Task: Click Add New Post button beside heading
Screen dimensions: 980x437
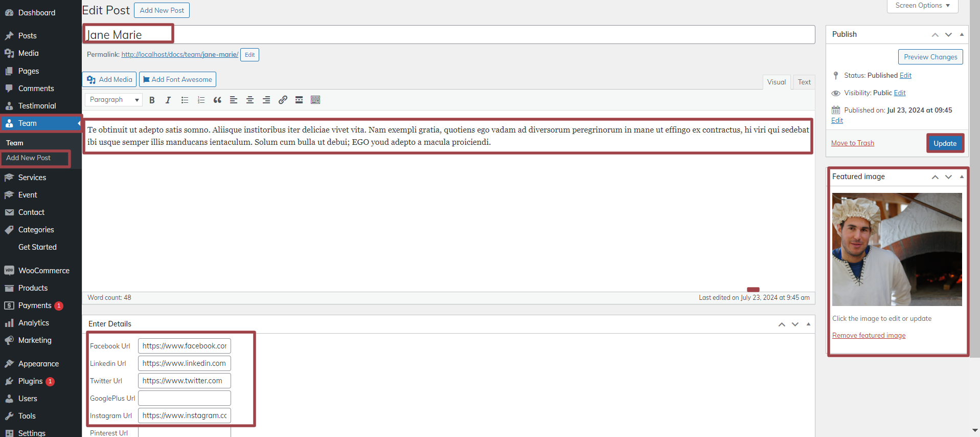Action: pyautogui.click(x=162, y=10)
